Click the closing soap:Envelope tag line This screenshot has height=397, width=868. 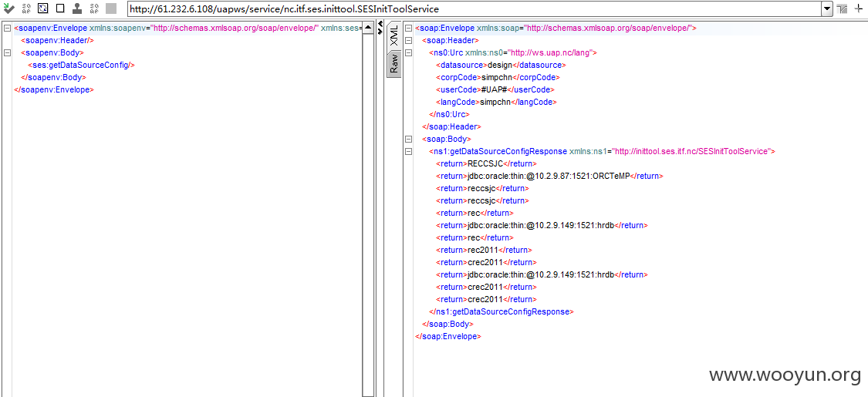click(448, 336)
